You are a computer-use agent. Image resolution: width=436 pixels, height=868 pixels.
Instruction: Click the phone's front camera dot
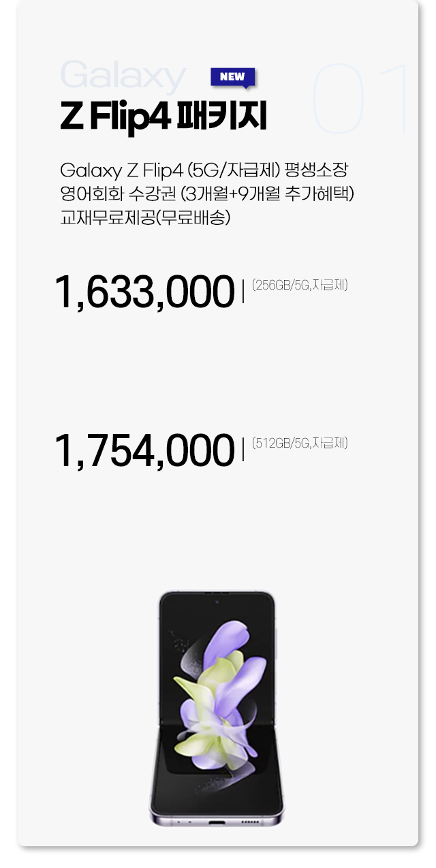[217, 602]
